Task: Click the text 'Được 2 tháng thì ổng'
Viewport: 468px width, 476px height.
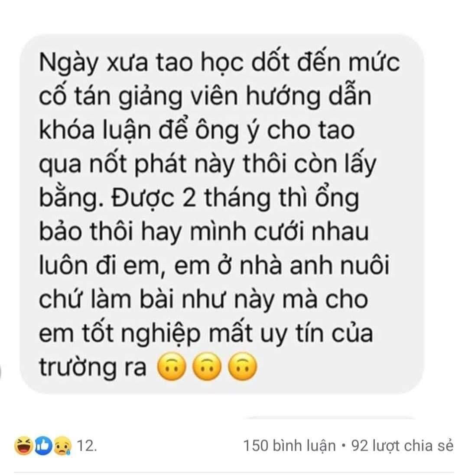Action: tap(235, 198)
